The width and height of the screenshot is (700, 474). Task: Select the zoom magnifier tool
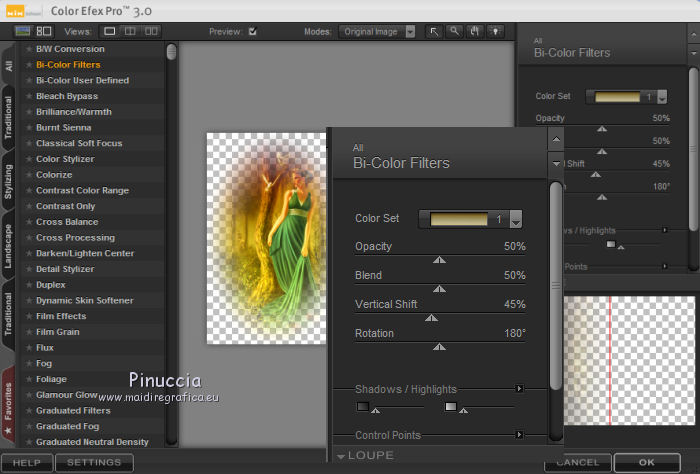[455, 31]
